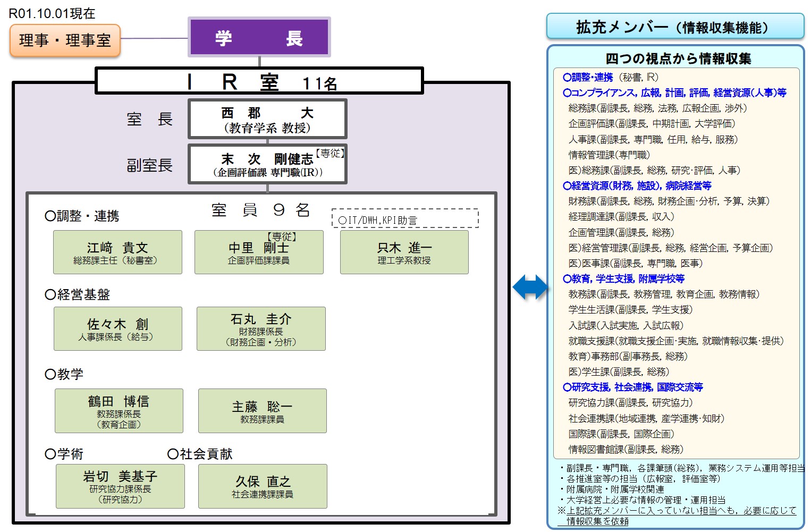Select the purple 学長 box
The height and width of the screenshot is (532, 811).
tap(259, 37)
